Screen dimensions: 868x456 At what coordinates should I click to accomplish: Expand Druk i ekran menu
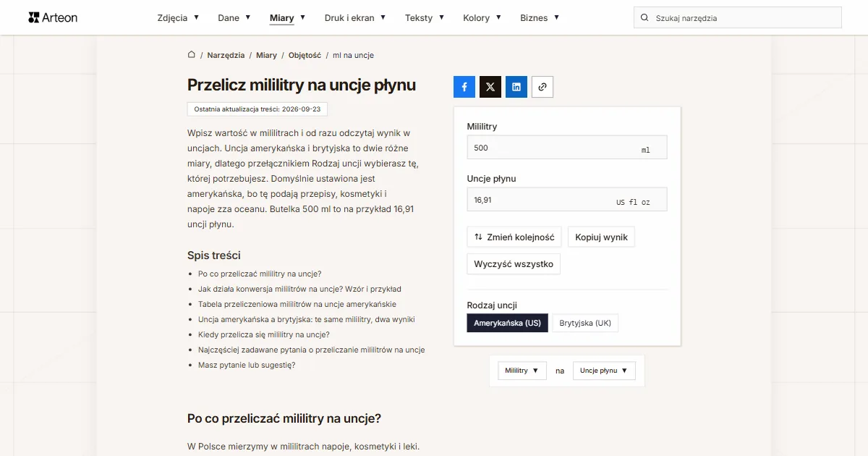pyautogui.click(x=355, y=18)
